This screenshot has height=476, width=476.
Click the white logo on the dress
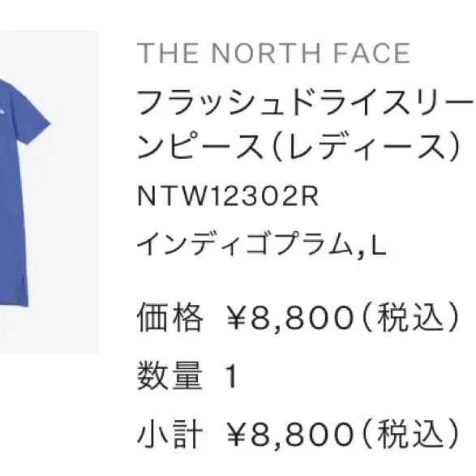coord(2,113)
